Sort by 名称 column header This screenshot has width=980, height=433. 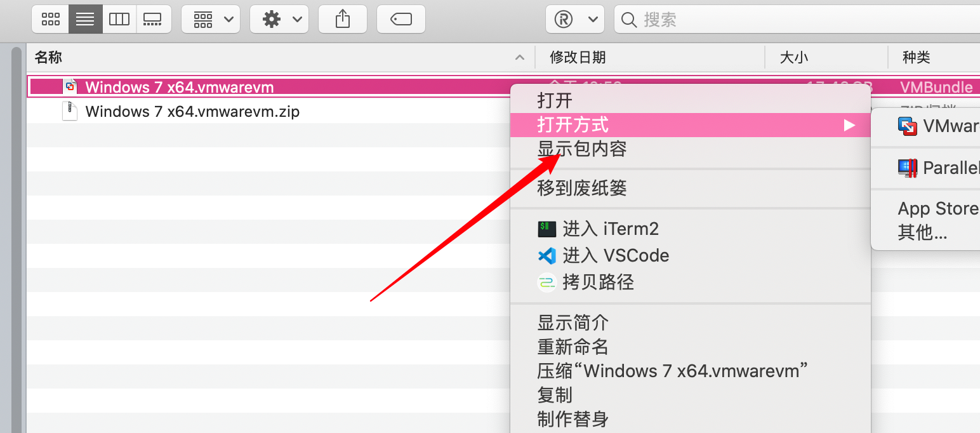[x=281, y=58]
